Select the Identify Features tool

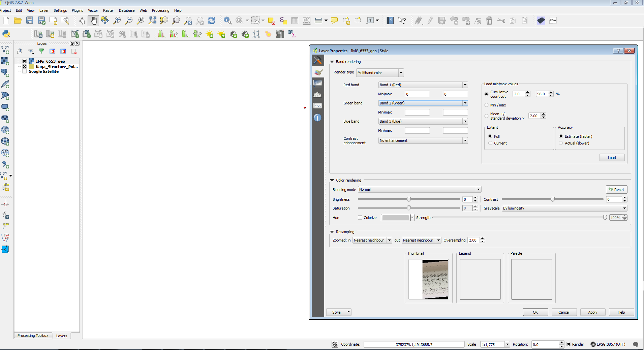(227, 21)
